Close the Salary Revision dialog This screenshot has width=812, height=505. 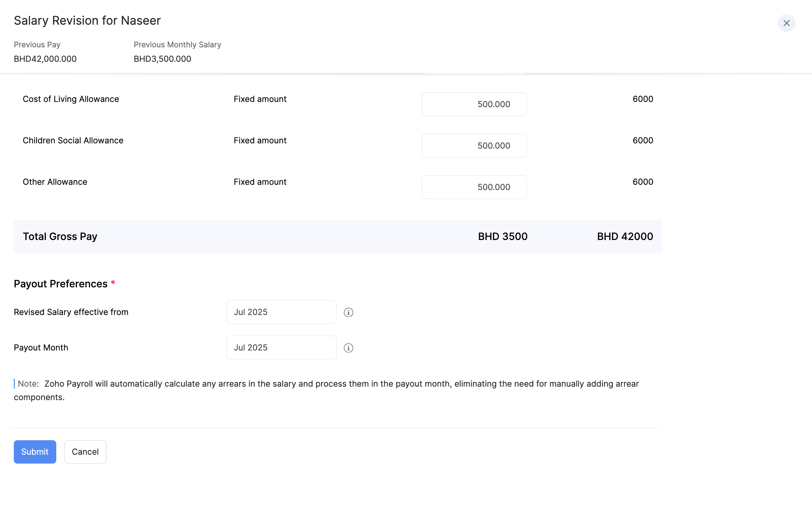(786, 23)
